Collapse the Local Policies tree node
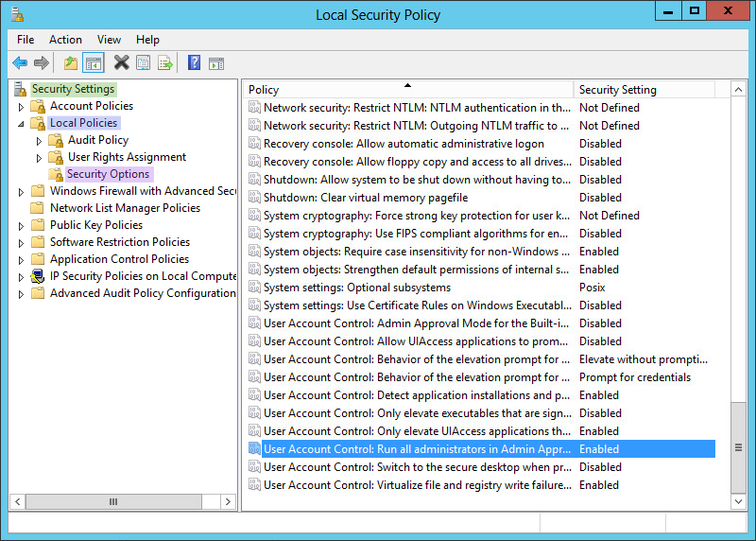Image resolution: width=756 pixels, height=541 pixels. (22, 124)
